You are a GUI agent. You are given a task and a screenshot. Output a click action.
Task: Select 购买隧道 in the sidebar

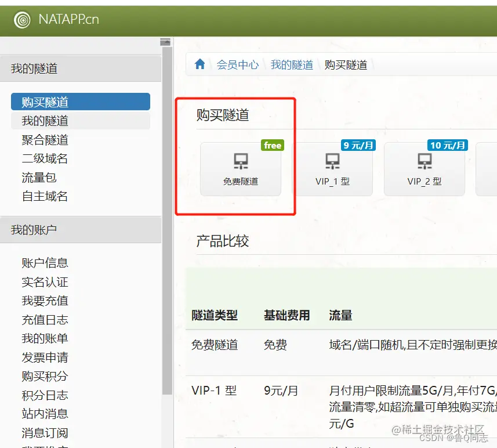click(81, 102)
